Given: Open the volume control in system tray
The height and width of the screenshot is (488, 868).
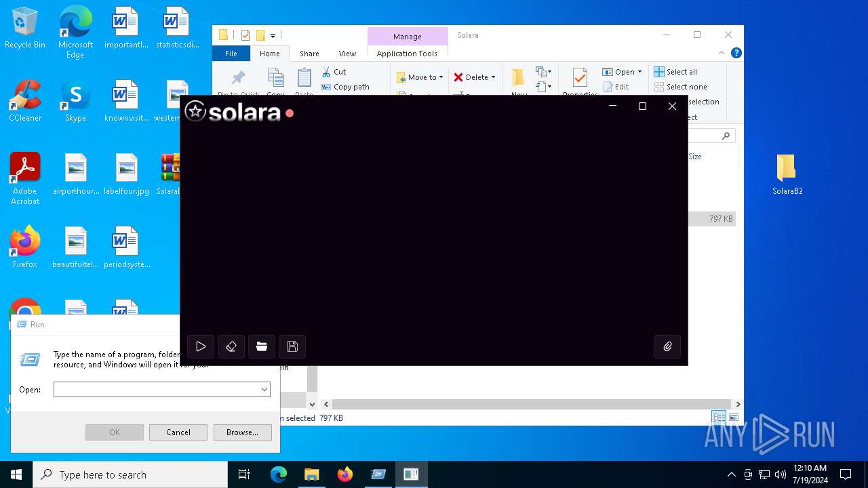Looking at the screenshot, I should click(x=781, y=474).
